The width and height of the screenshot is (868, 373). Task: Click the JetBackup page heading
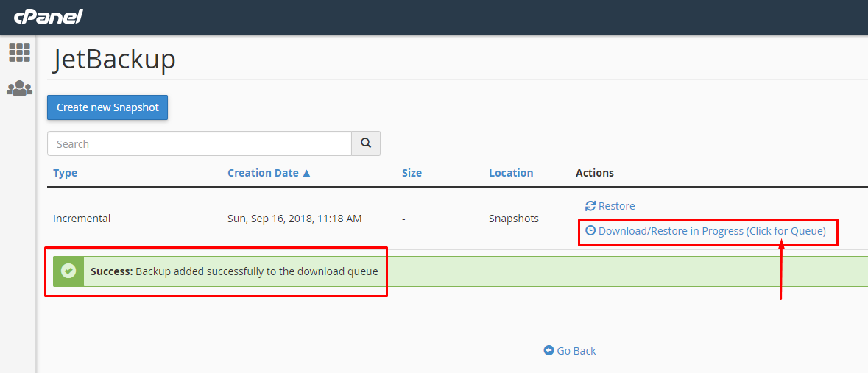(x=114, y=60)
